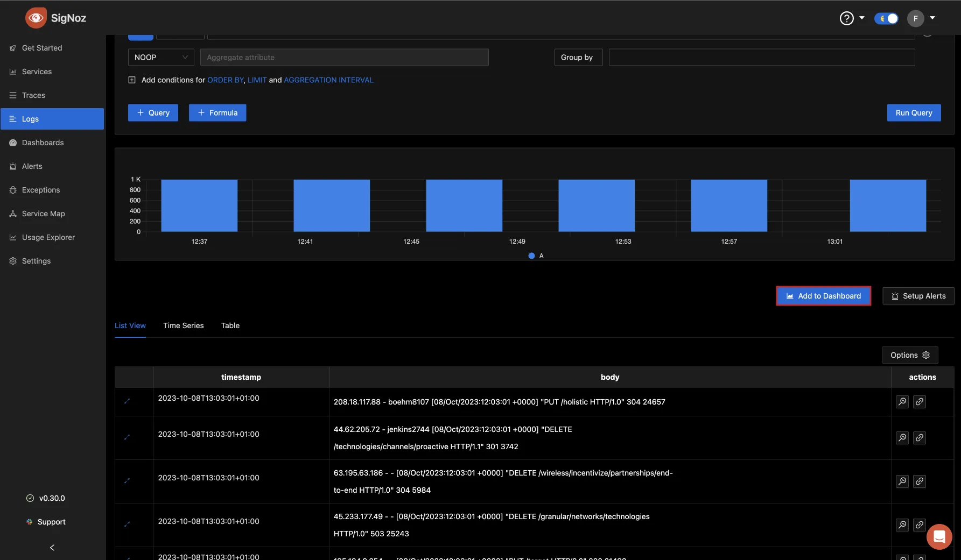
Task: Collapse the sidebar with the chevron
Action: pos(52,548)
